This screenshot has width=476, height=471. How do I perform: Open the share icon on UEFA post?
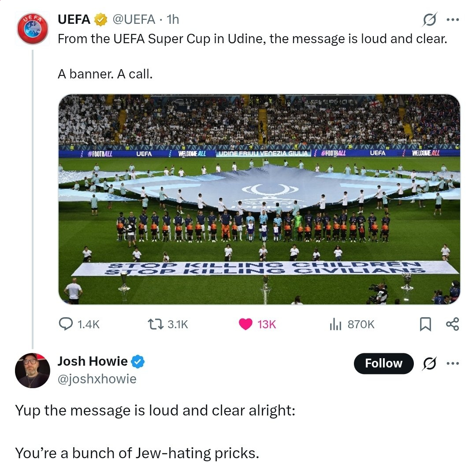tap(452, 324)
